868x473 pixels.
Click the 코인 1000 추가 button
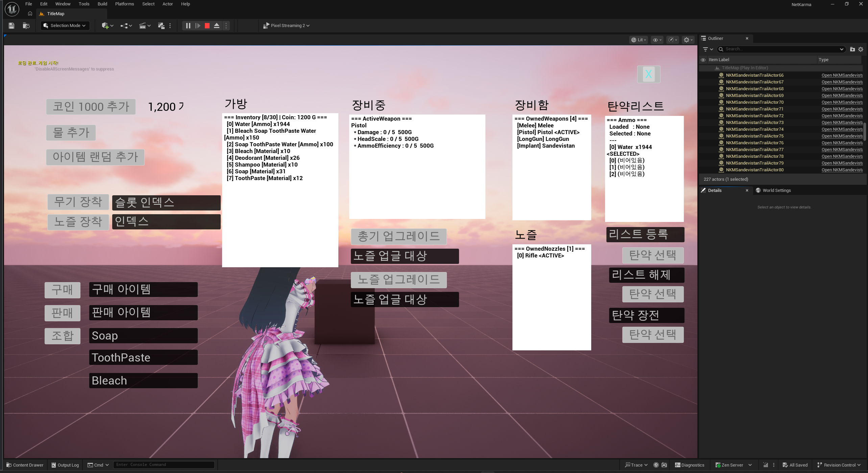pyautogui.click(x=91, y=107)
